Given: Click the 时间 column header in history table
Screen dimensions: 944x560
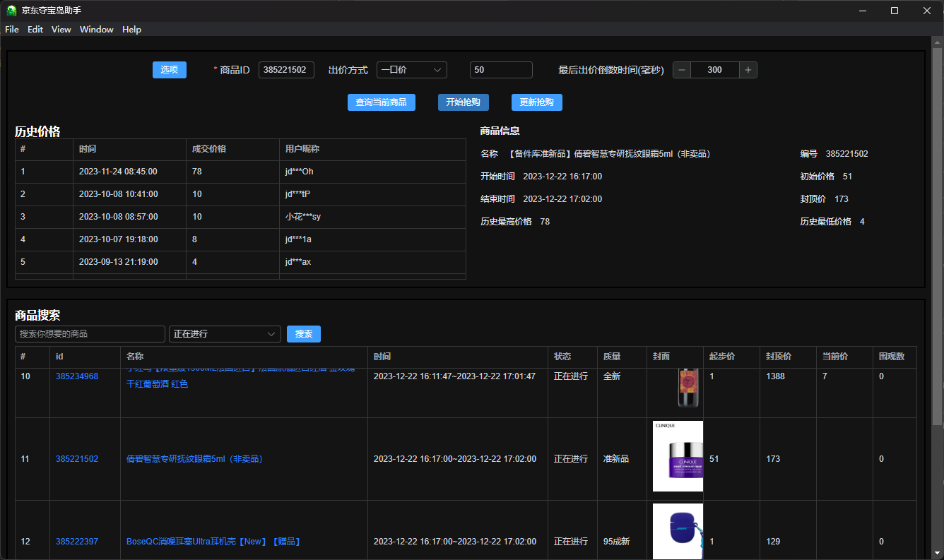Looking at the screenshot, I should 129,149.
